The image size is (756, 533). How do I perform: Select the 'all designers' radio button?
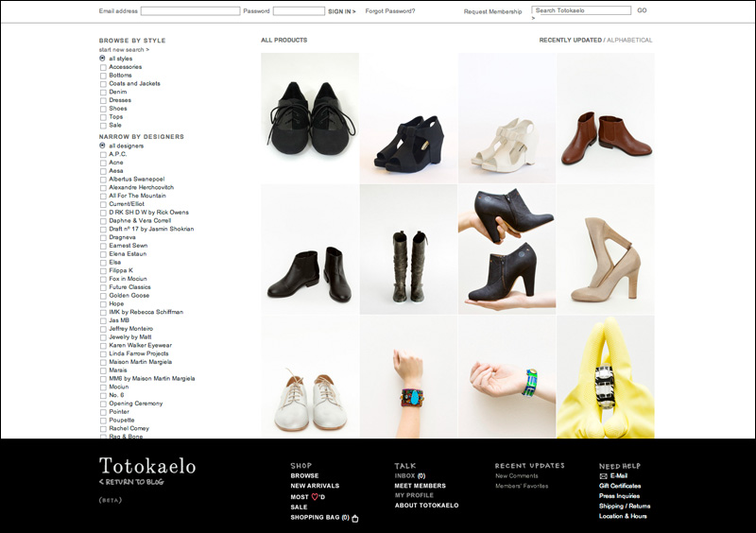[x=102, y=146]
